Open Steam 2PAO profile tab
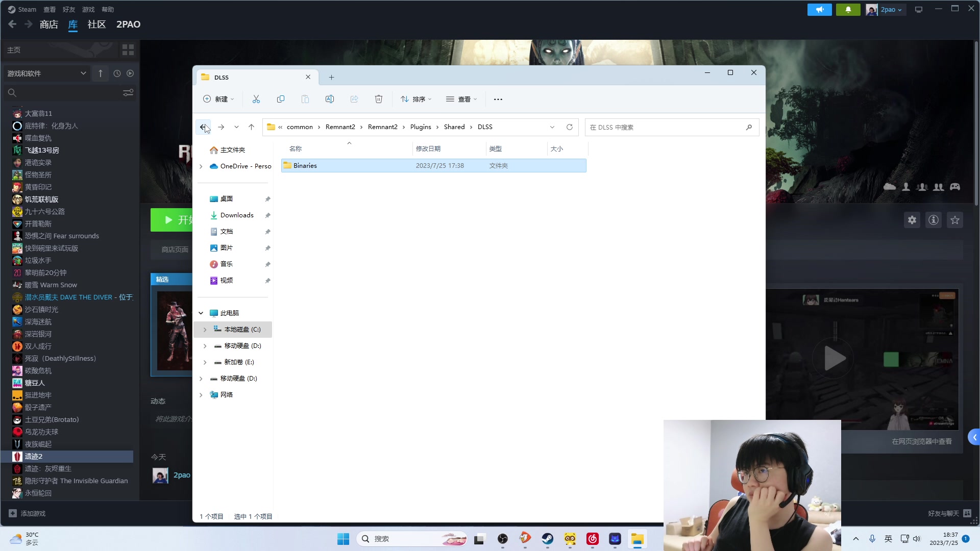 pyautogui.click(x=128, y=24)
